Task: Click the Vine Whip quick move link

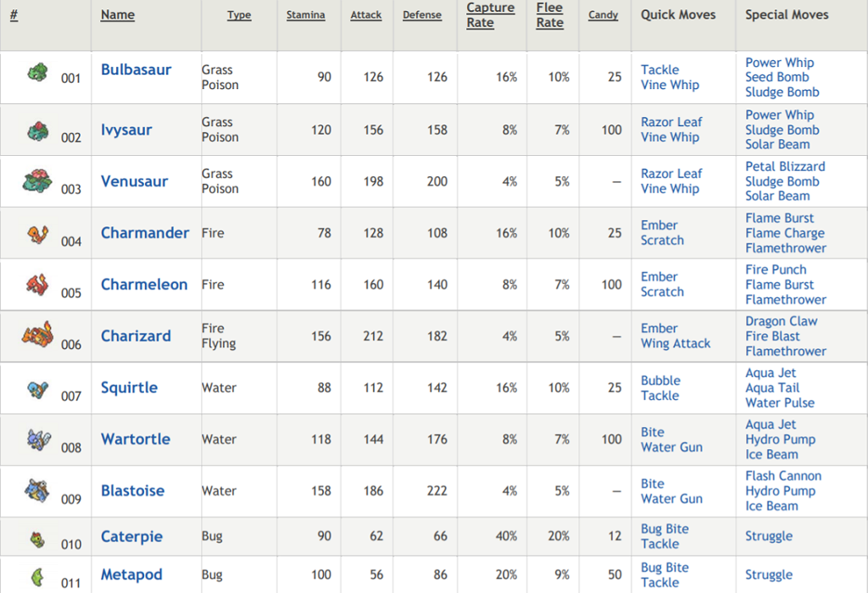Action: 670,85
